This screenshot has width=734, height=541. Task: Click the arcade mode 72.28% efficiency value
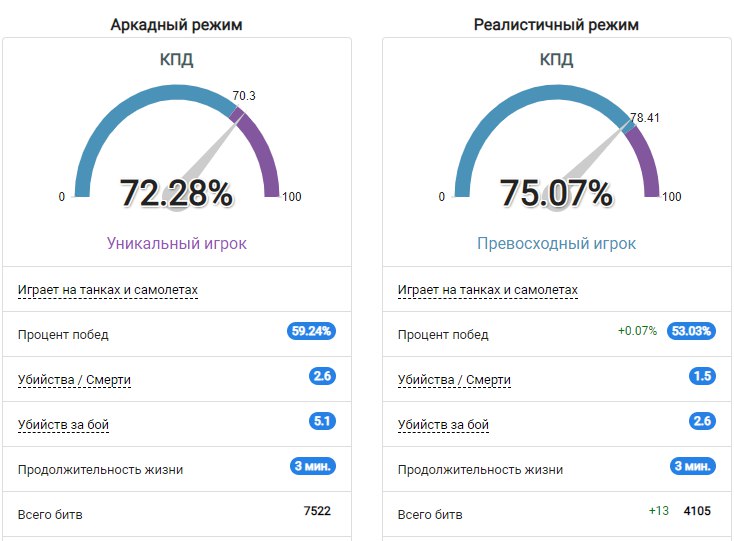(176, 193)
